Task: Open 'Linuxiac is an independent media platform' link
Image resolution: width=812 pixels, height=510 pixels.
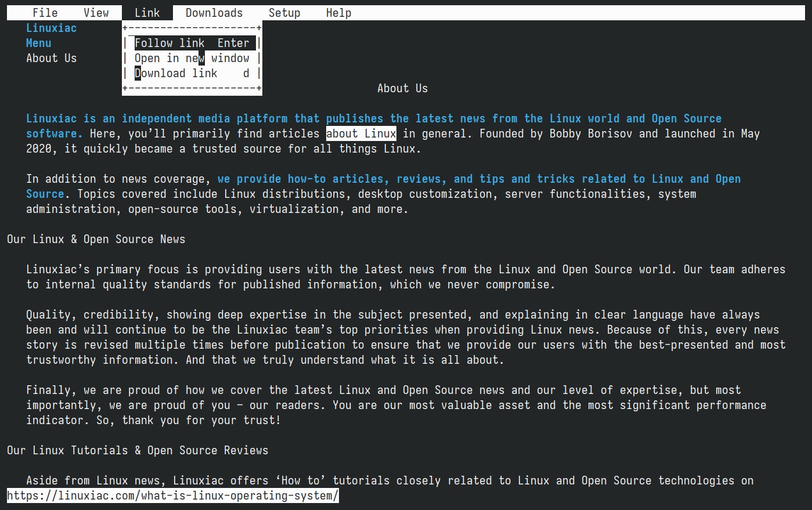Action: pyautogui.click(x=374, y=118)
